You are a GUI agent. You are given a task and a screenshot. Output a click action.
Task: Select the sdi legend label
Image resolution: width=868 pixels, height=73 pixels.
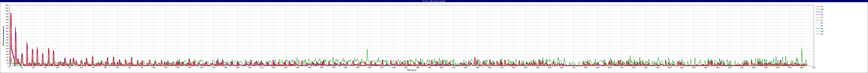click(822, 20)
